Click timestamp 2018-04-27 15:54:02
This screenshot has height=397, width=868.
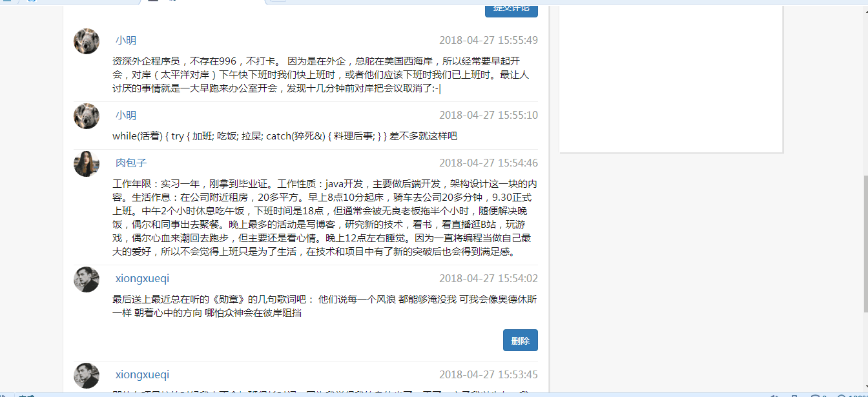[488, 278]
